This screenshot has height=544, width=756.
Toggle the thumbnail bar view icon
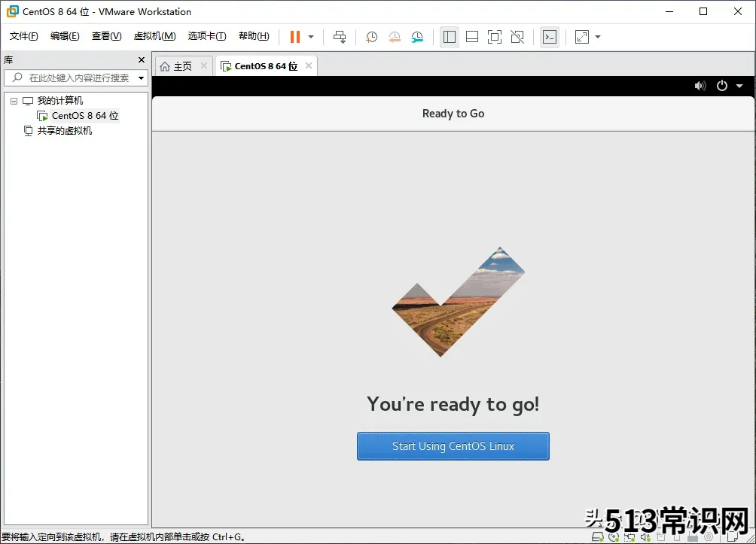472,37
